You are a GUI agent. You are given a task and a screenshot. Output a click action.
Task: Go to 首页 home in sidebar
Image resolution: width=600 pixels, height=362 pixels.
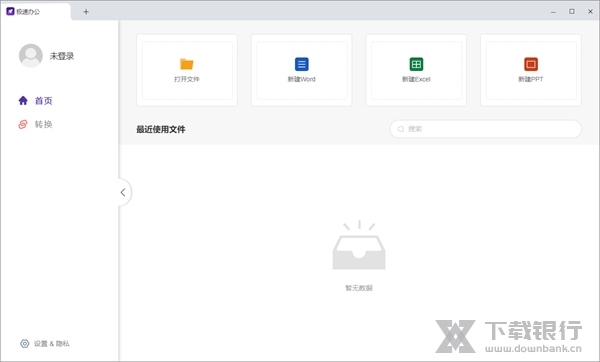tap(35, 101)
